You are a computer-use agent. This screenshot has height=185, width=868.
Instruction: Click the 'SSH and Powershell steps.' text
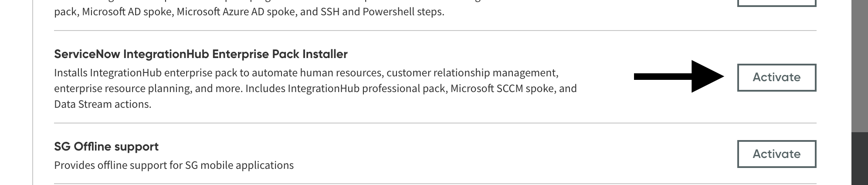coord(383,12)
